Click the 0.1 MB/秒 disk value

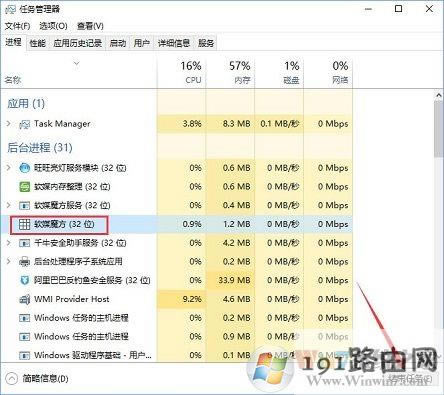tap(280, 124)
